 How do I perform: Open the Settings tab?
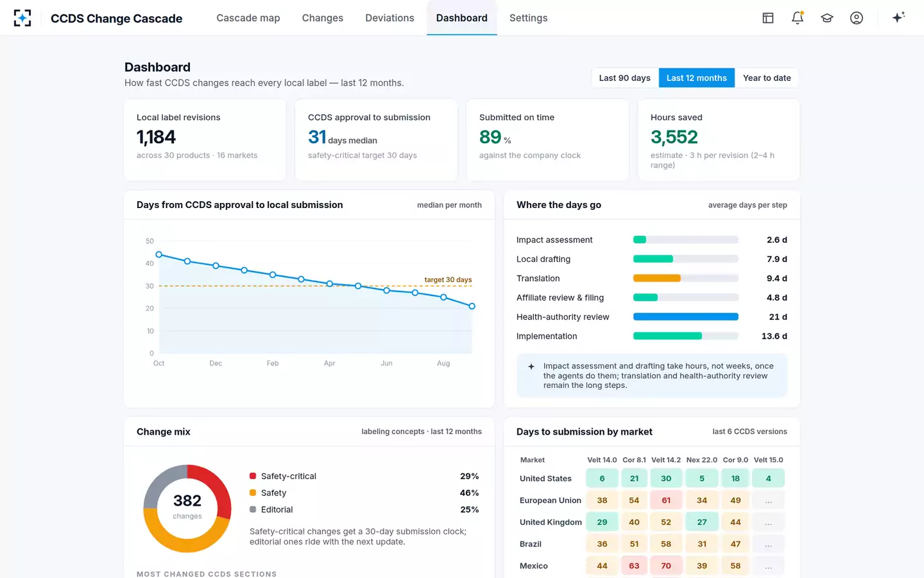click(529, 18)
